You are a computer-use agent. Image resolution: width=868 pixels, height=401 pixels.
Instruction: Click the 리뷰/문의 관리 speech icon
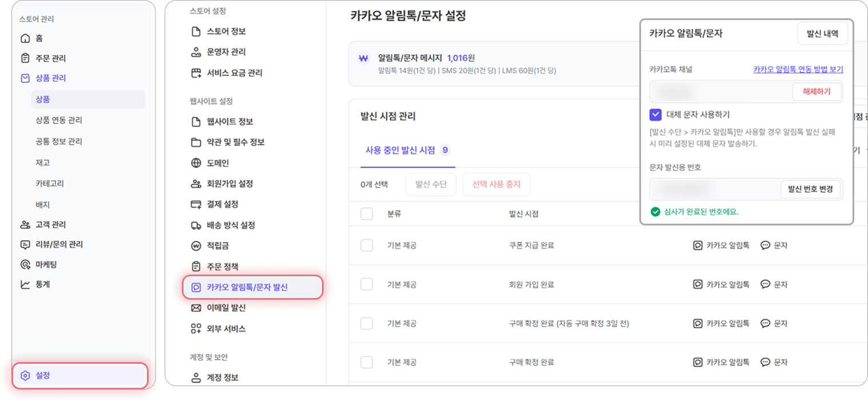(25, 245)
